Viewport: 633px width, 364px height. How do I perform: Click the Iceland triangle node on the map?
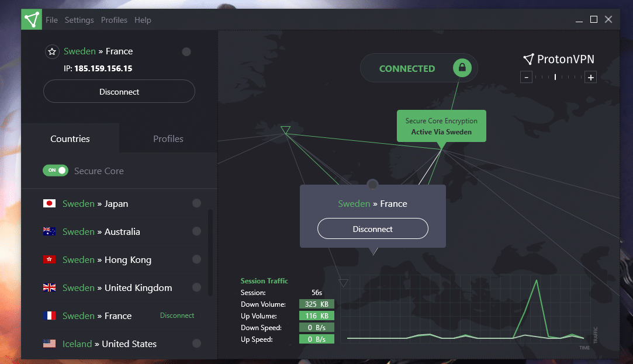(285, 130)
